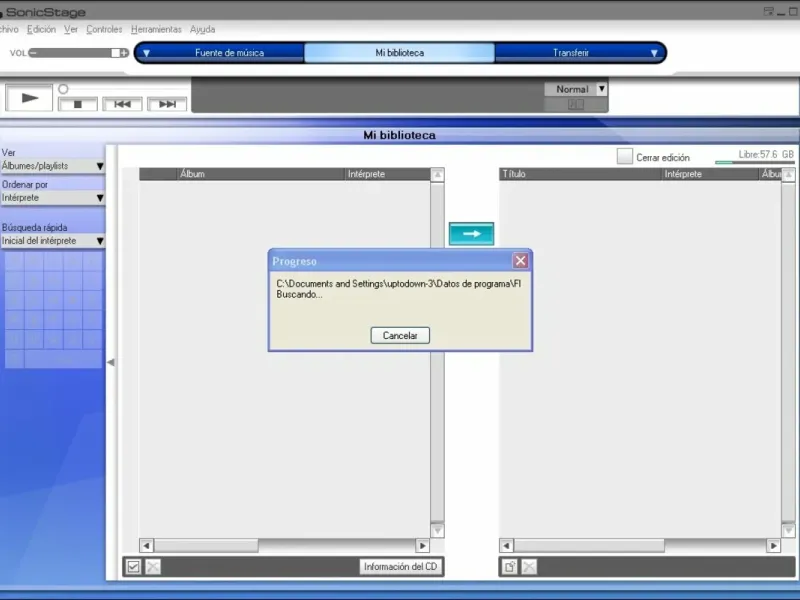Switch to Fuente de música tab
800x600 pixels.
click(229, 53)
